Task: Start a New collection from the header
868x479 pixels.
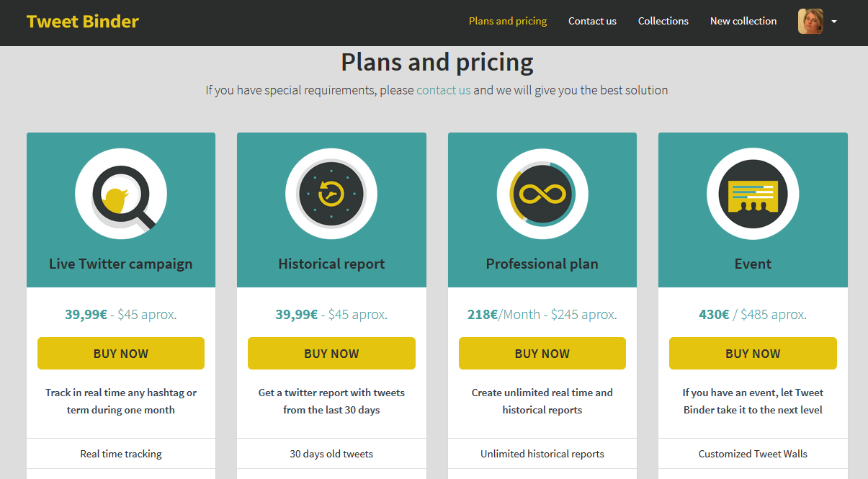Action: click(x=743, y=21)
